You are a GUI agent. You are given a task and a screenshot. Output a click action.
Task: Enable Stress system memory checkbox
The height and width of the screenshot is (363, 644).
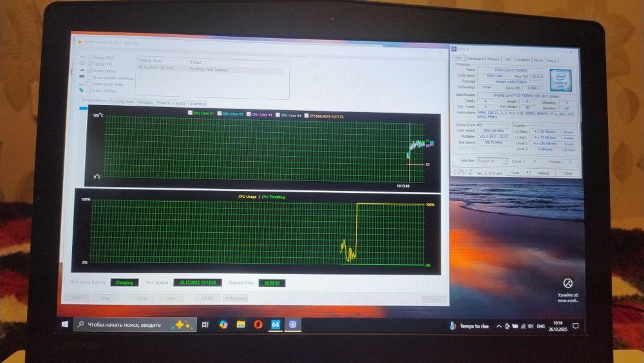[x=89, y=77]
